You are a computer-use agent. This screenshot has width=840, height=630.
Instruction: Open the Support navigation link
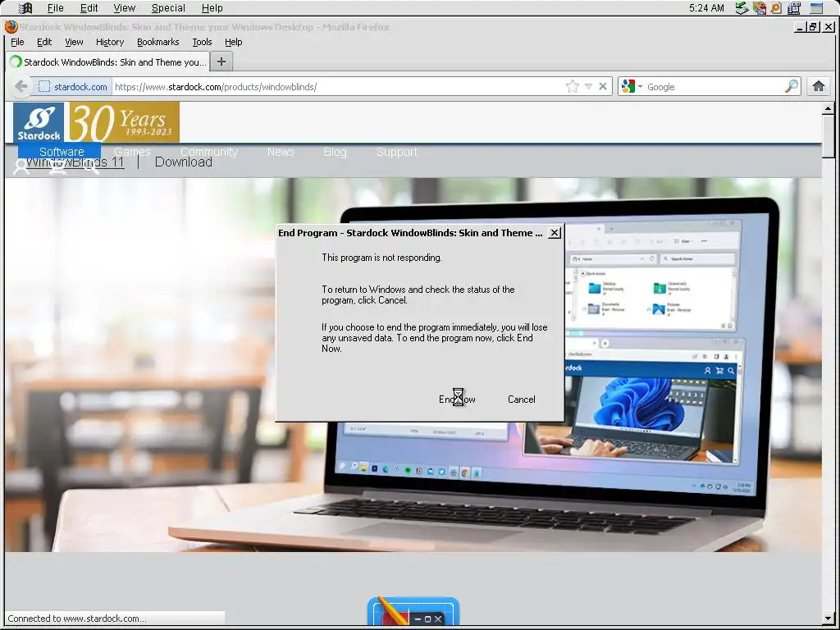[x=396, y=152]
